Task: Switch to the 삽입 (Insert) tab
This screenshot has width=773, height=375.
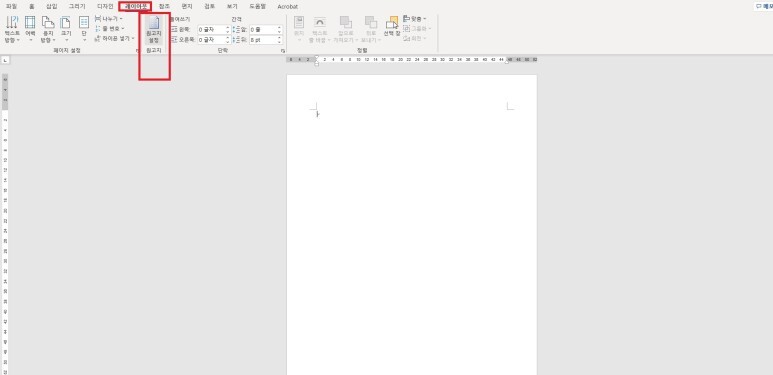Action: [x=52, y=6]
